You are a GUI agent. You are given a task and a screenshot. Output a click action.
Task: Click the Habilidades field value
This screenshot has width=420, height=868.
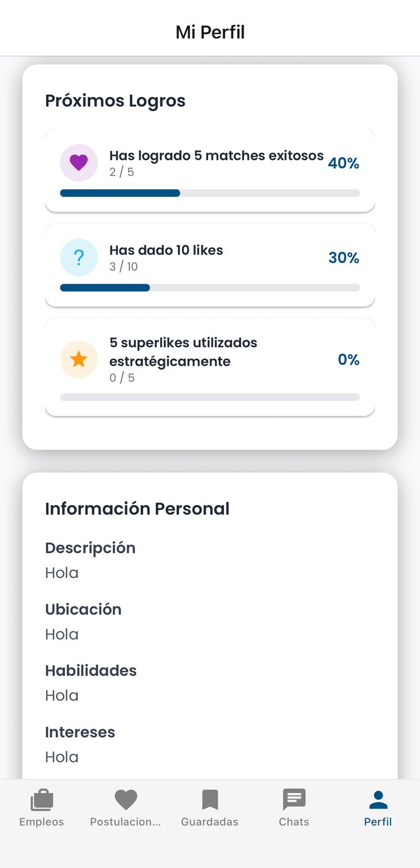coord(62,695)
